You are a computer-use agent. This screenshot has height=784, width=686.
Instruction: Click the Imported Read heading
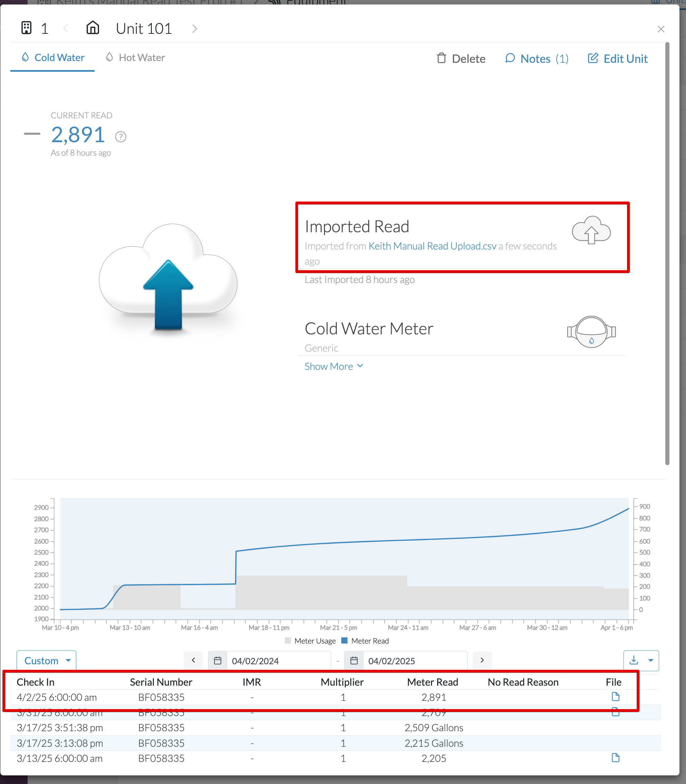tap(357, 227)
